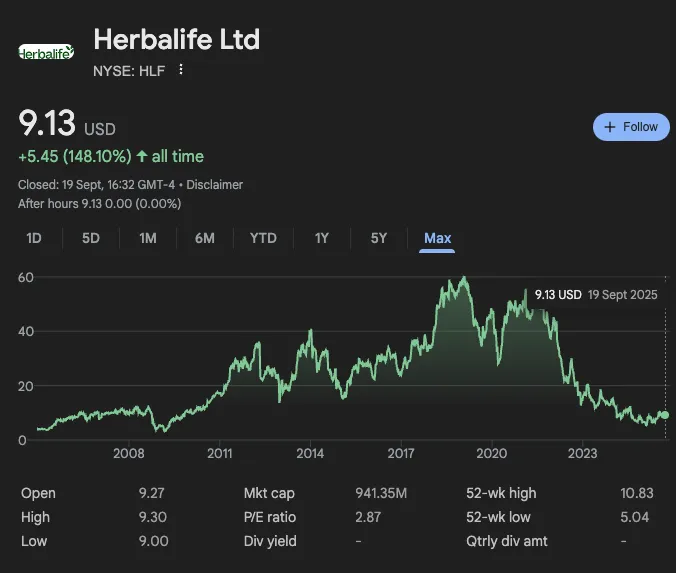Click the 9.13 USD 19 Sept 2025 chart tooltip
The image size is (676, 573).
point(596,295)
